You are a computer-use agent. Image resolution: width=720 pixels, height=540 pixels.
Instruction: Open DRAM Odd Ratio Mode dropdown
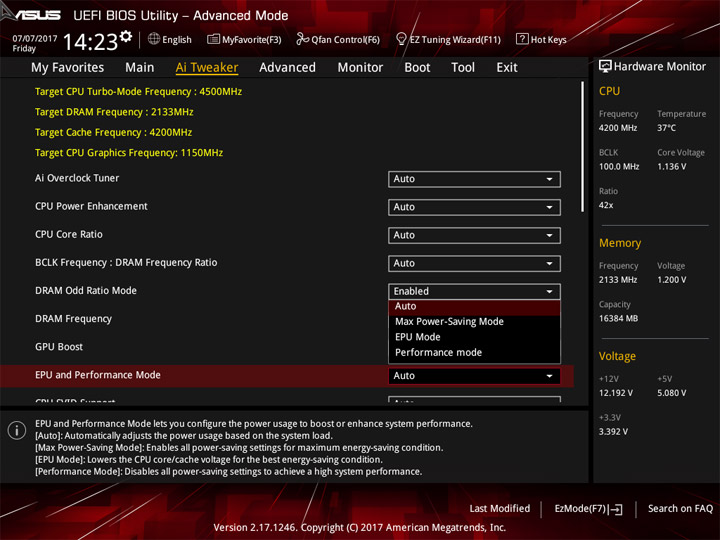click(474, 292)
